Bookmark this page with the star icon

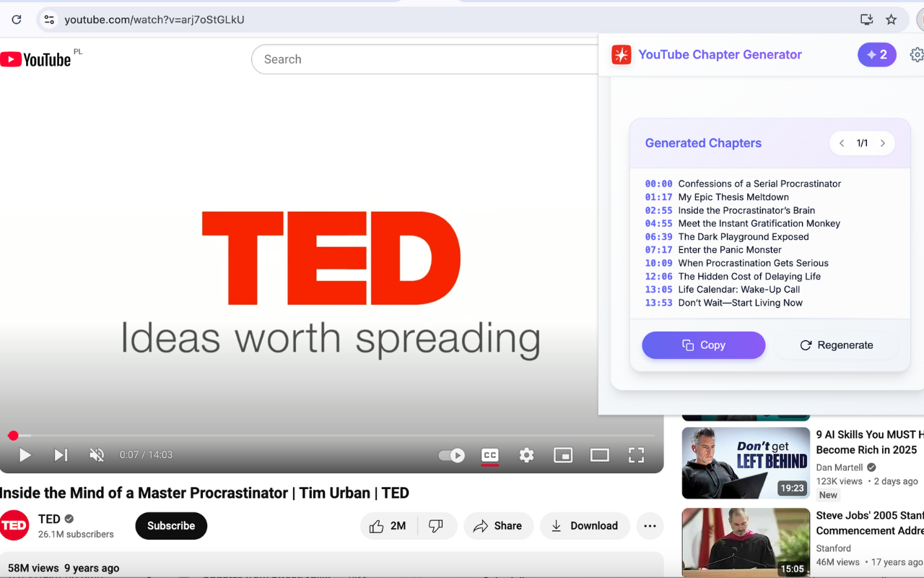pyautogui.click(x=892, y=20)
